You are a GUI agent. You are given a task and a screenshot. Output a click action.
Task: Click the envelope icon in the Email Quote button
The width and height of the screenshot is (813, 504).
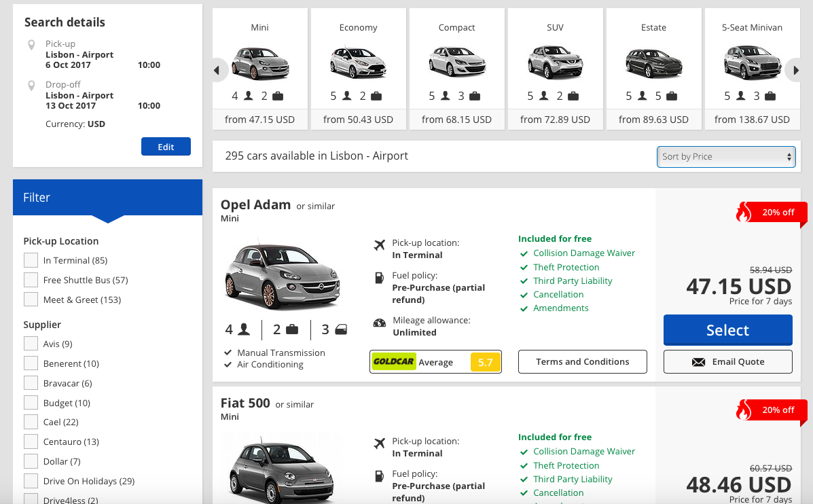pos(698,362)
